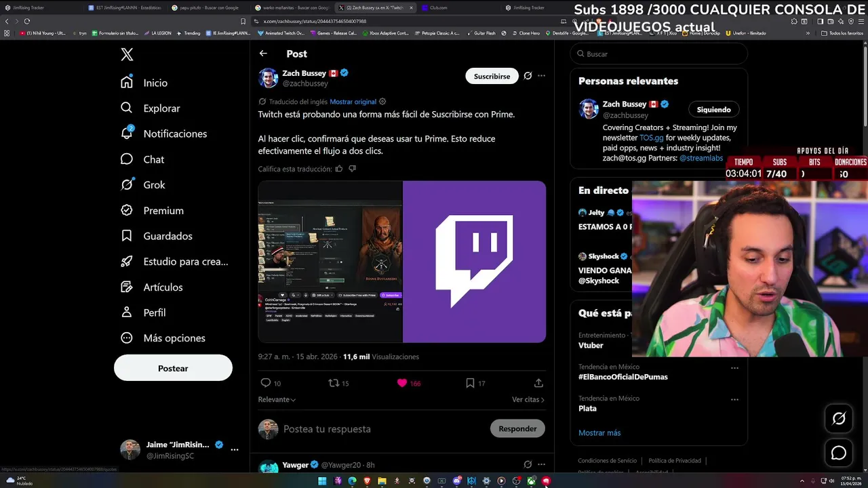Rate translation thumbs down

pyautogui.click(x=352, y=169)
